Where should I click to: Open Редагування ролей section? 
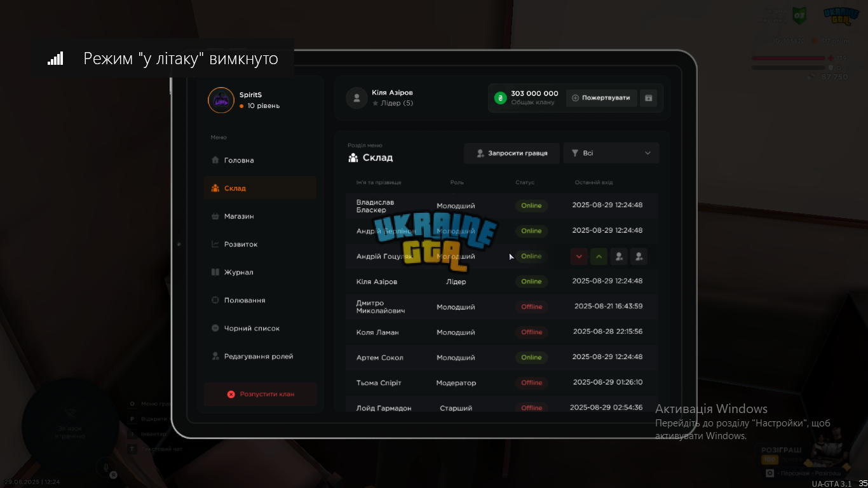tap(260, 356)
